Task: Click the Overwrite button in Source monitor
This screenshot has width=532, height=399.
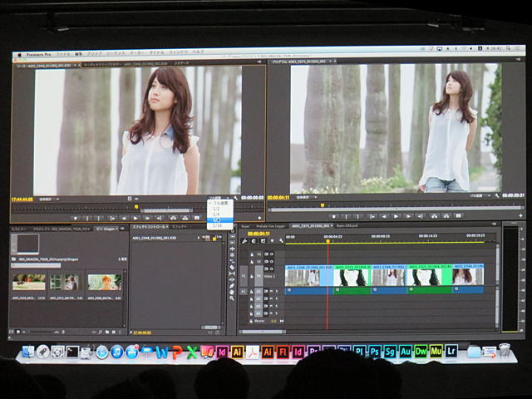Action: tap(185, 218)
